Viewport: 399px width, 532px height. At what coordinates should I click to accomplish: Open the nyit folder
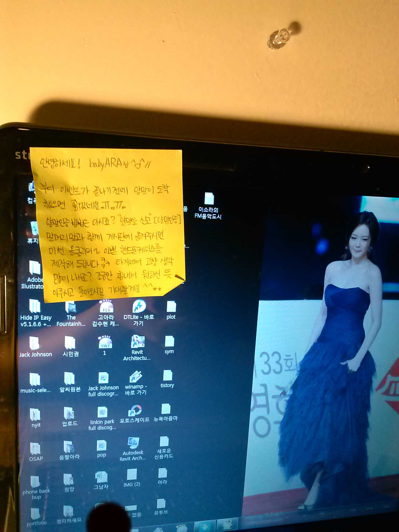[36, 418]
